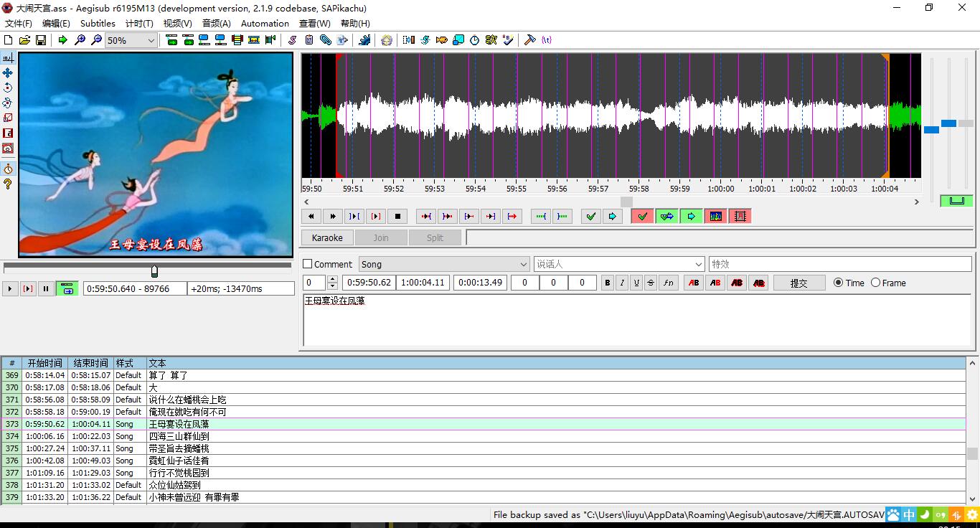Select the Vector Clip visual tool
This screenshot has height=528, width=980.
(8, 148)
